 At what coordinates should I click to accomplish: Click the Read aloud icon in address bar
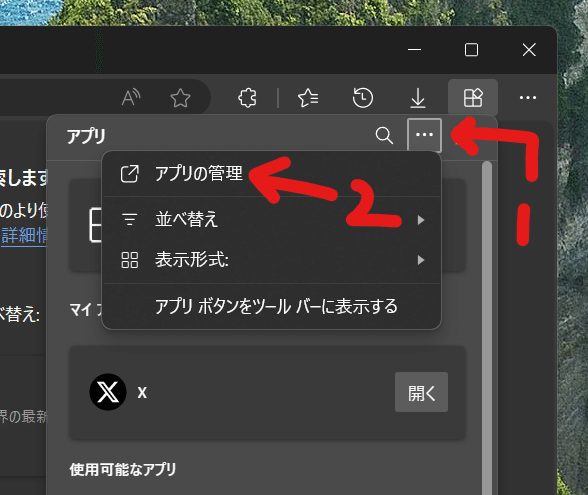(x=131, y=98)
